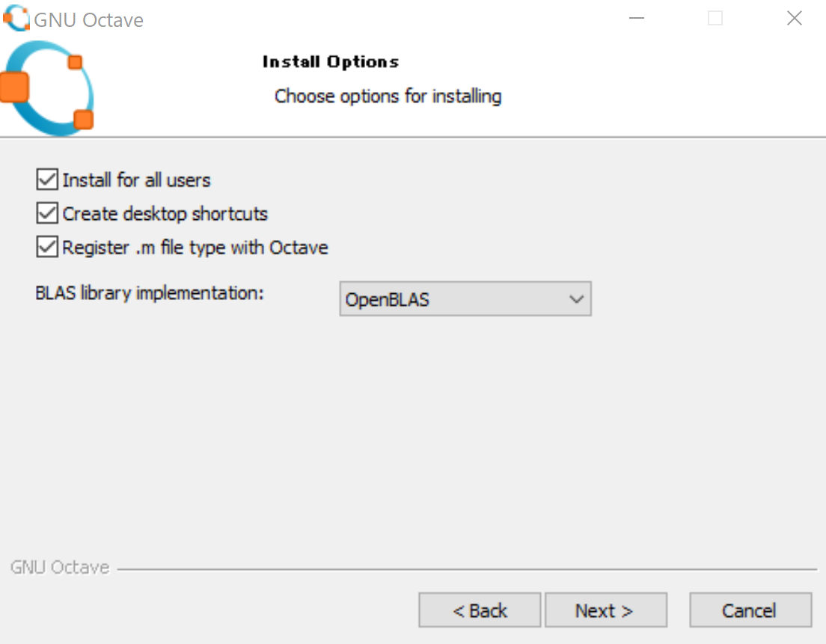Click the 'Create desktop shortcuts' label text
This screenshot has height=644, width=826.
(165, 214)
